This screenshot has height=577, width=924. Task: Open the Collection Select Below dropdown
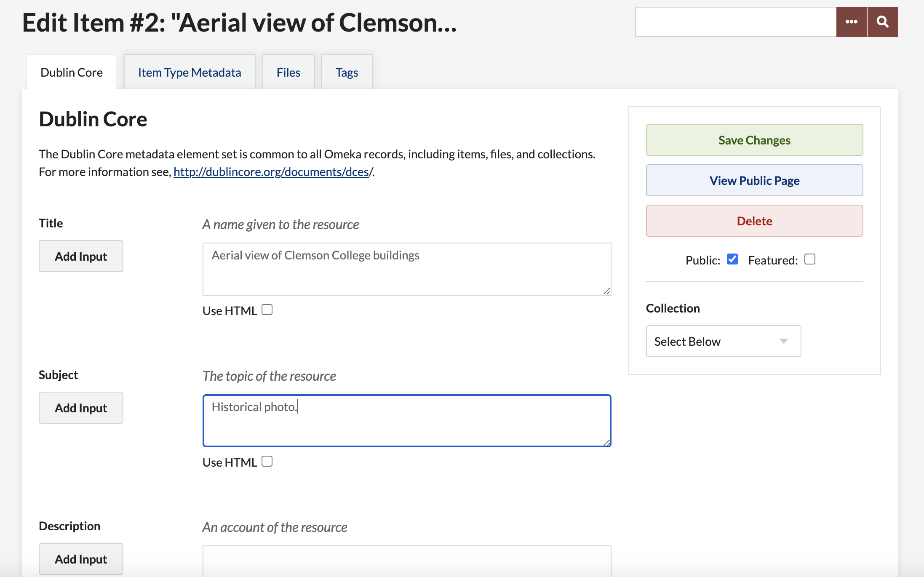click(723, 341)
